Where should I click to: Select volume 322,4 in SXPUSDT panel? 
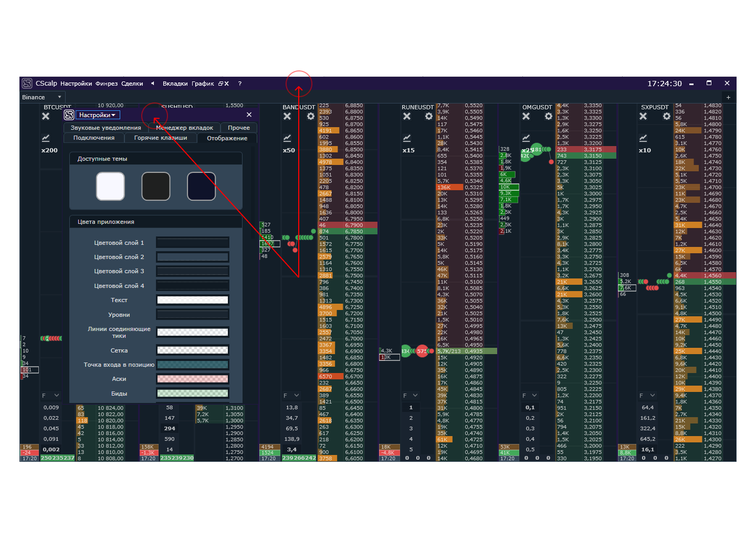648,428
